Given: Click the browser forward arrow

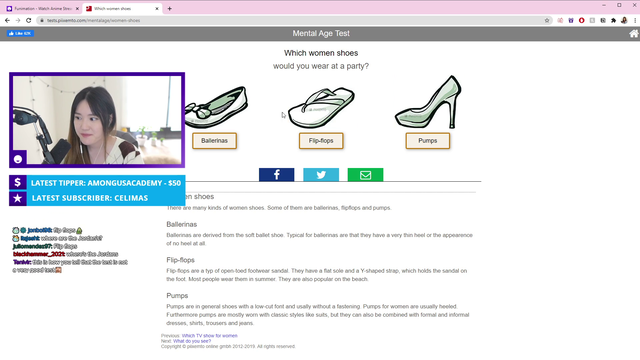Looking at the screenshot, I should pyautogui.click(x=18, y=20).
